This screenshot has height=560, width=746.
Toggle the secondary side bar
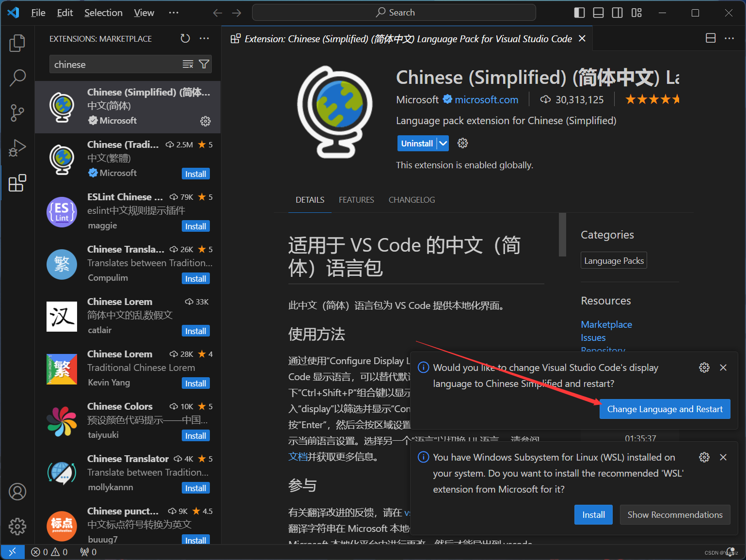[x=618, y=13]
